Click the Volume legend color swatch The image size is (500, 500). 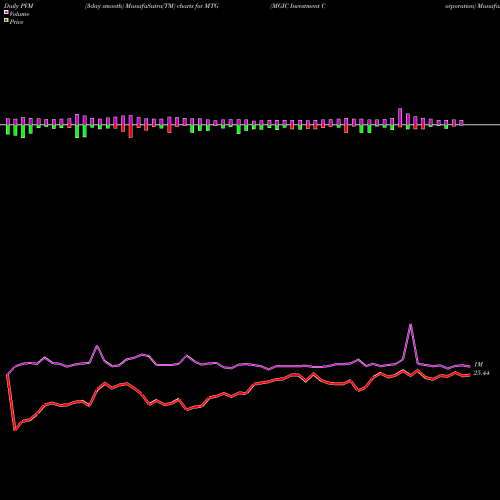[6, 13]
